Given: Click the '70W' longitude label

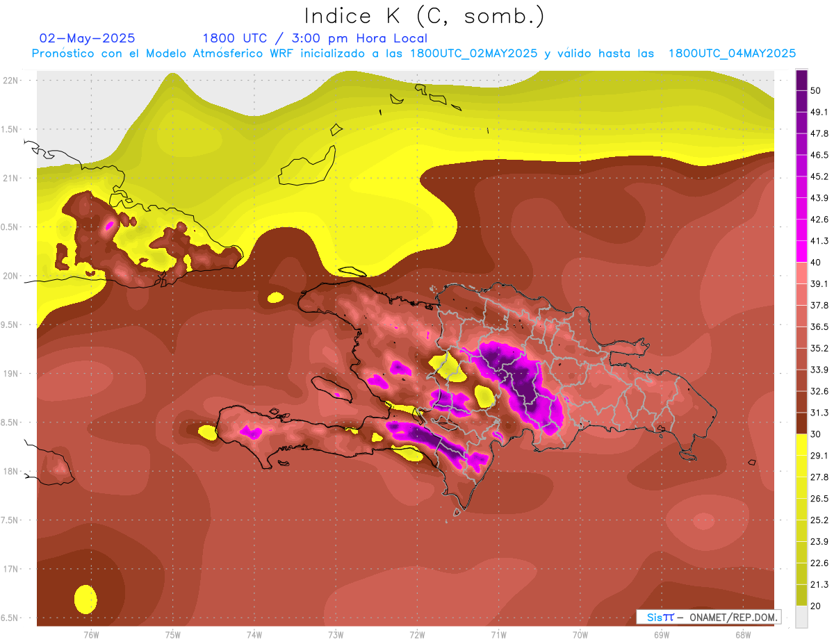Looking at the screenshot, I should click(580, 635).
